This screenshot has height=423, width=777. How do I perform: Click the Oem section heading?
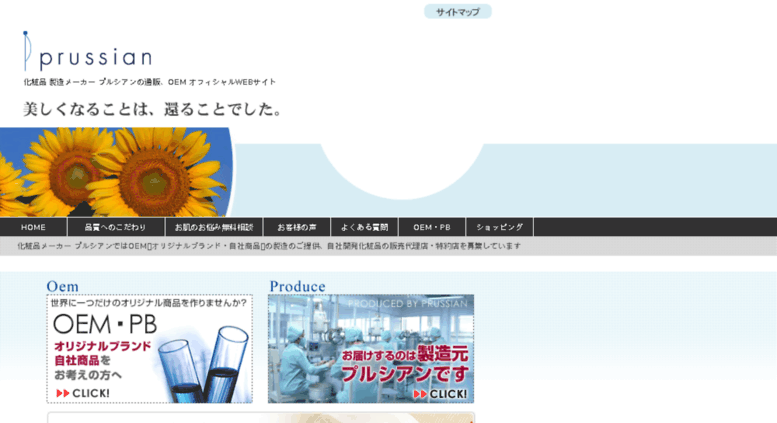(62, 286)
